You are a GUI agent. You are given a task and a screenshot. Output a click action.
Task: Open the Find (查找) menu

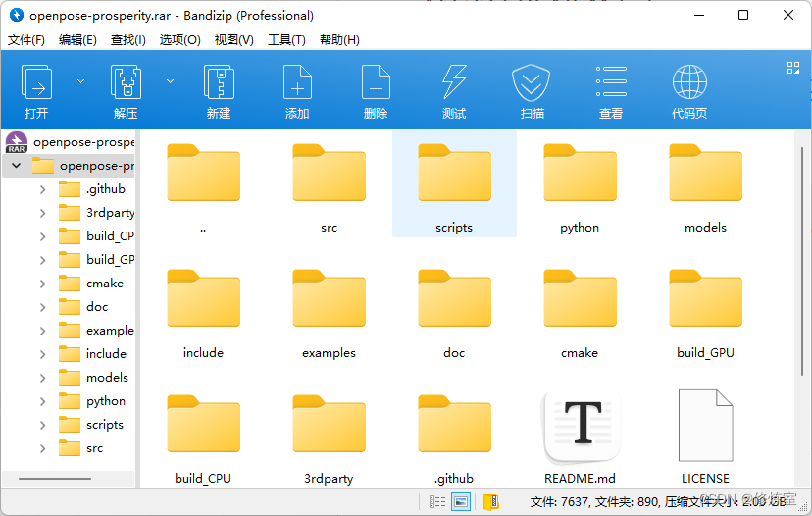coord(127,40)
